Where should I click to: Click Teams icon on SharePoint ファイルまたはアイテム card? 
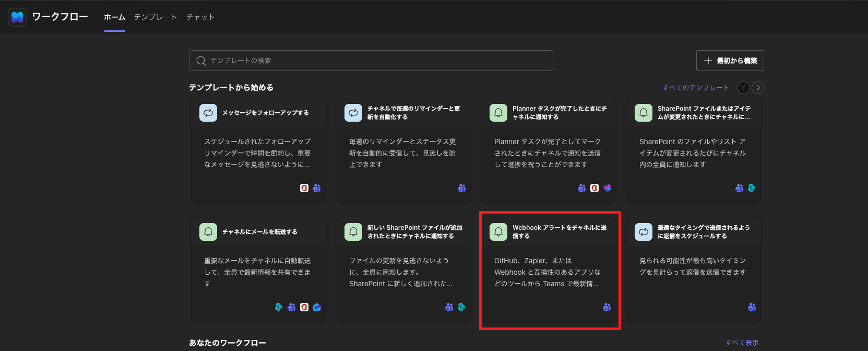pos(740,188)
